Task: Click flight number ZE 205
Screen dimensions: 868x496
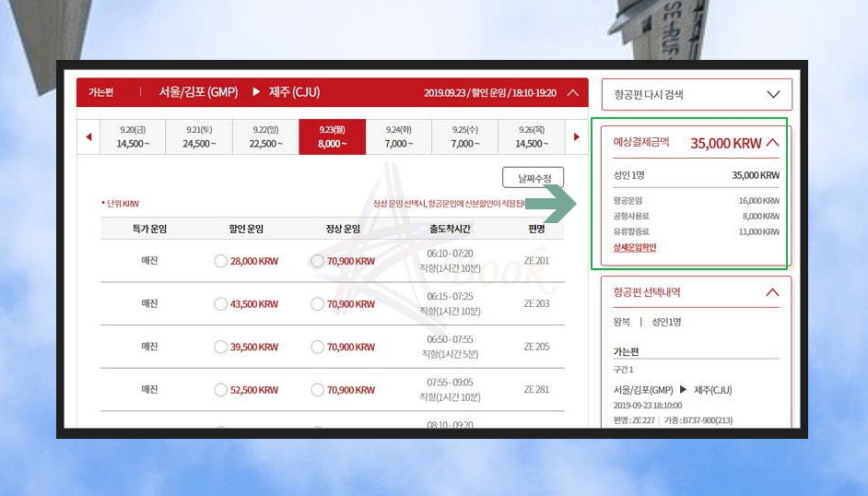Action: [x=536, y=347]
